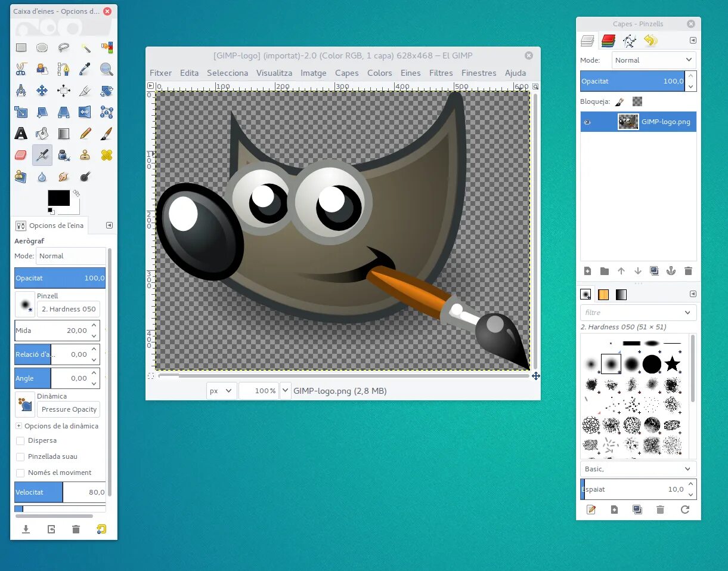The width and height of the screenshot is (728, 571).
Task: Select the Ellipse Select tool
Action: [x=42, y=48]
